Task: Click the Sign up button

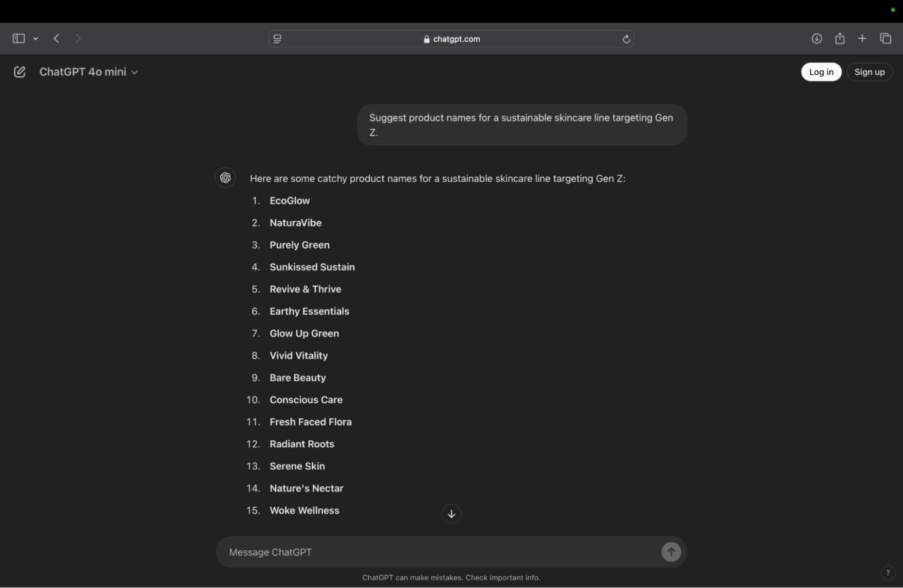Action: pyautogui.click(x=869, y=71)
